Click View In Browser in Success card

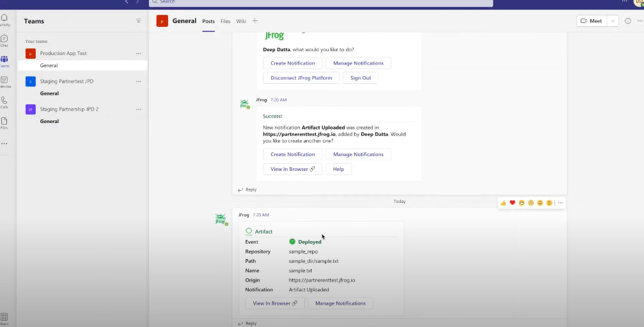[x=292, y=169]
